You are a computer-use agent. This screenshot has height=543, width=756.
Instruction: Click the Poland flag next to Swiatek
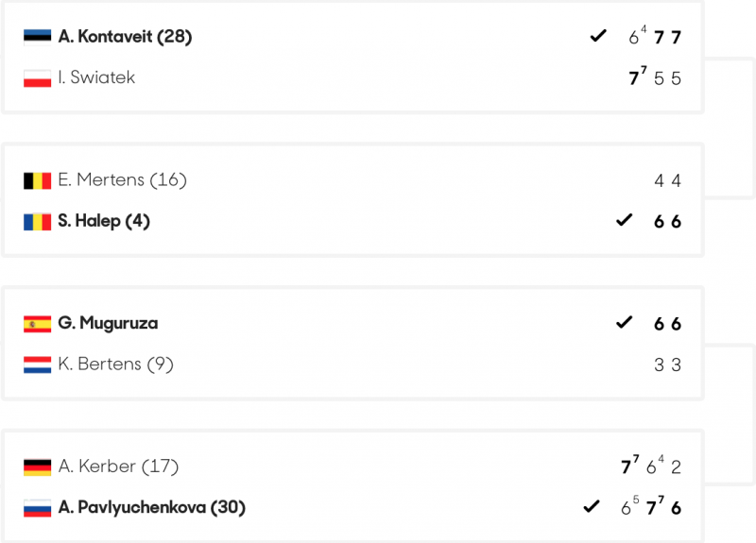tap(38, 78)
